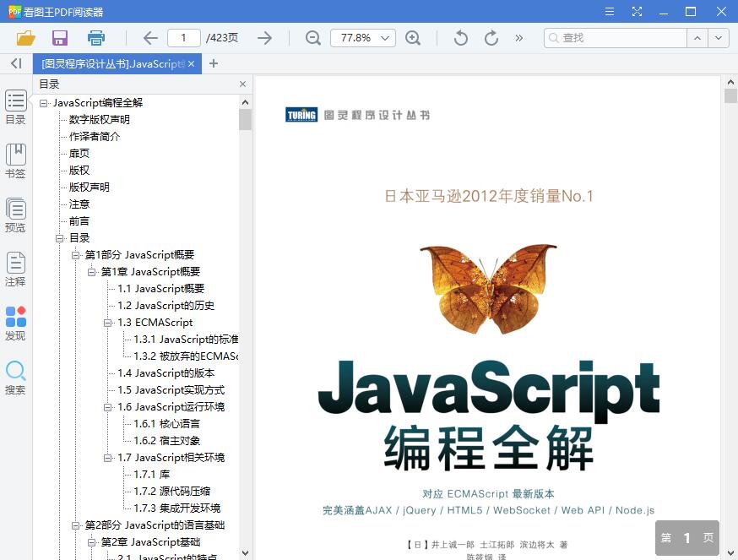
Task: Open the hamburger menu in title bar
Action: tap(610, 11)
